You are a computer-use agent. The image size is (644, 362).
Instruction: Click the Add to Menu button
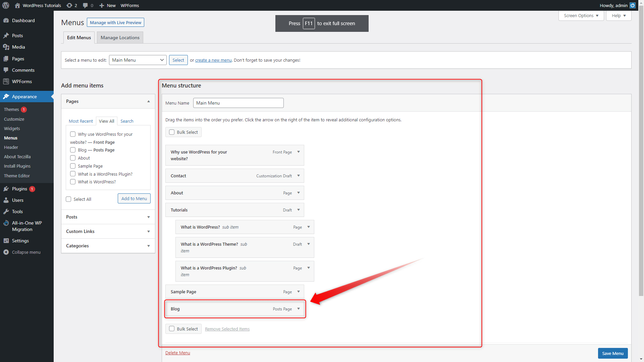[134, 198]
